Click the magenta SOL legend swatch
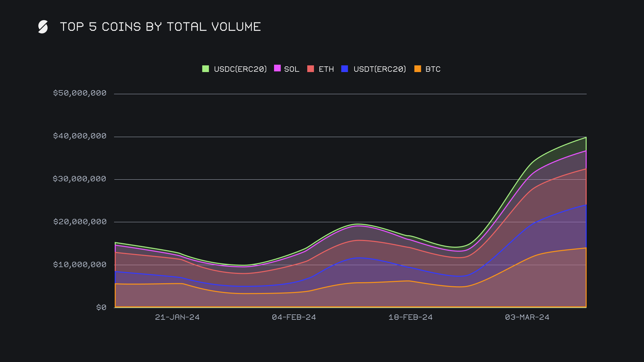The height and width of the screenshot is (362, 644). pos(277,68)
